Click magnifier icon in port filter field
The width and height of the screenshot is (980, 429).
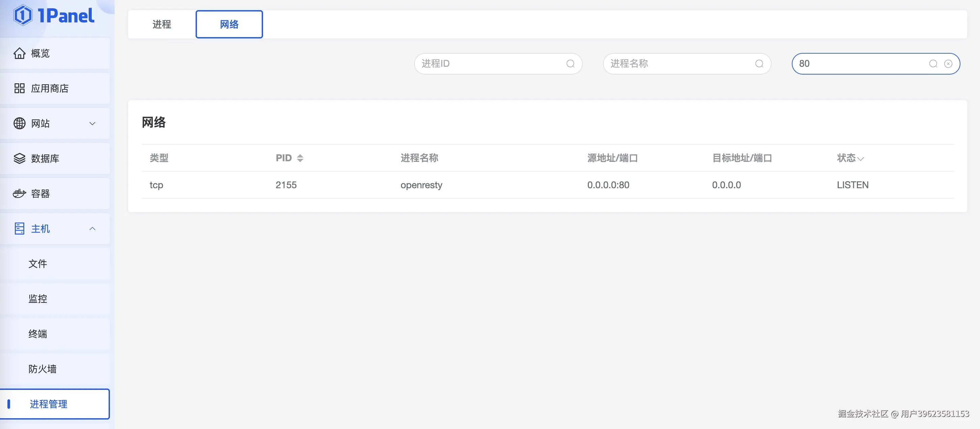(x=933, y=63)
